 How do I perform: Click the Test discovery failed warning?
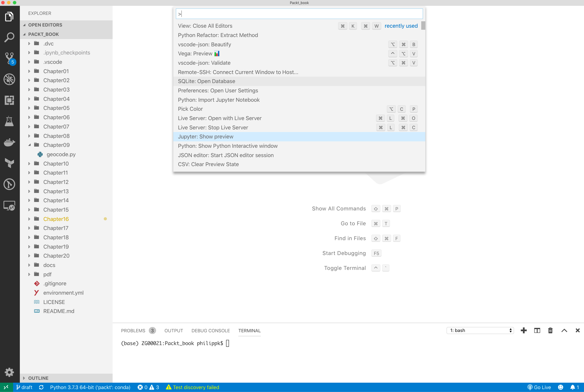193,387
